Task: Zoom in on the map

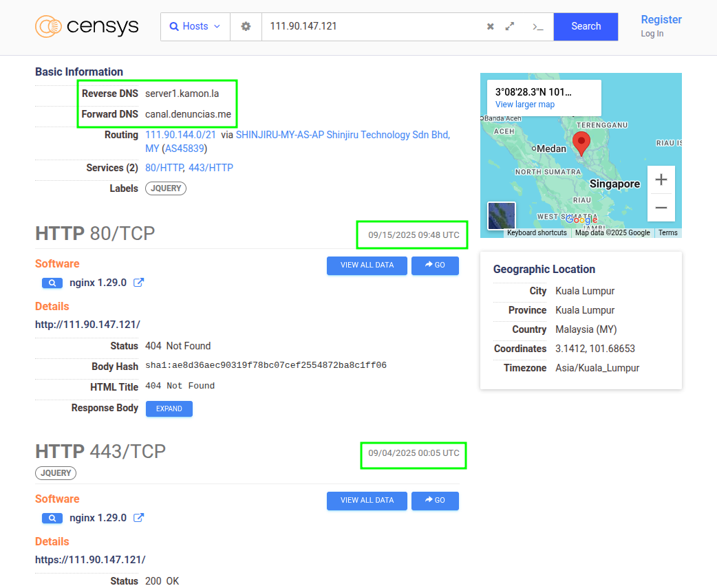Action: tap(661, 180)
